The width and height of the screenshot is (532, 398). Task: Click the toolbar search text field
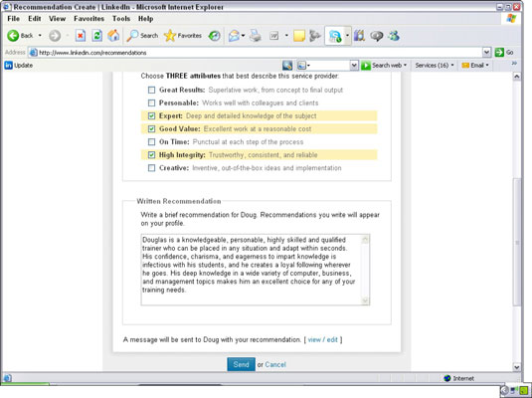[x=330, y=66]
